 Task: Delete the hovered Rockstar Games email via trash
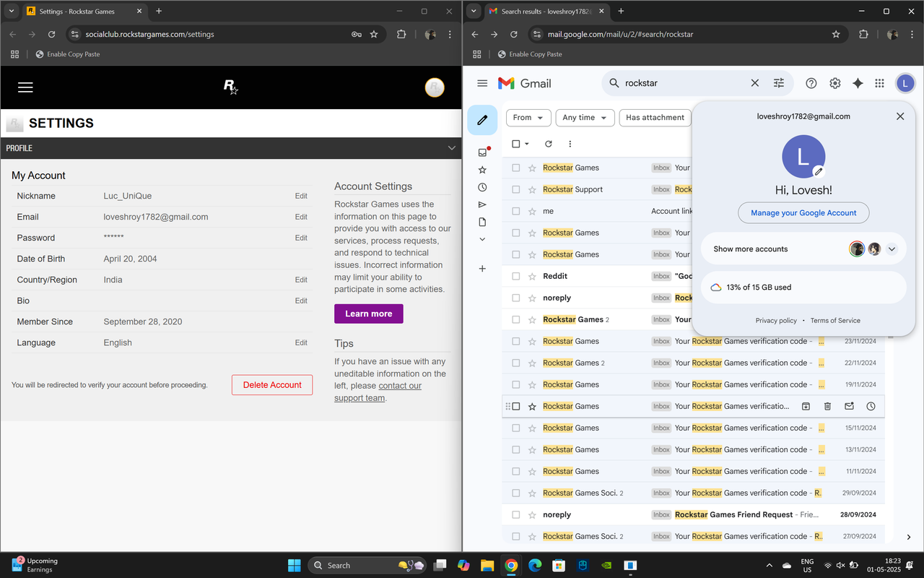(x=828, y=406)
